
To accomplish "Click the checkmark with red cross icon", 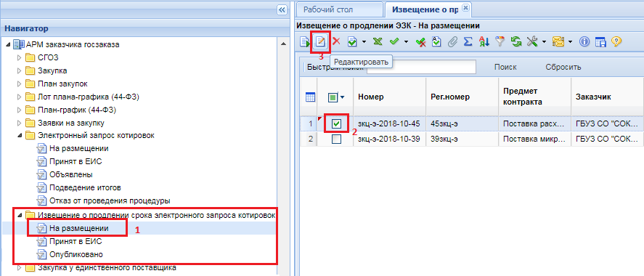I will [x=420, y=41].
